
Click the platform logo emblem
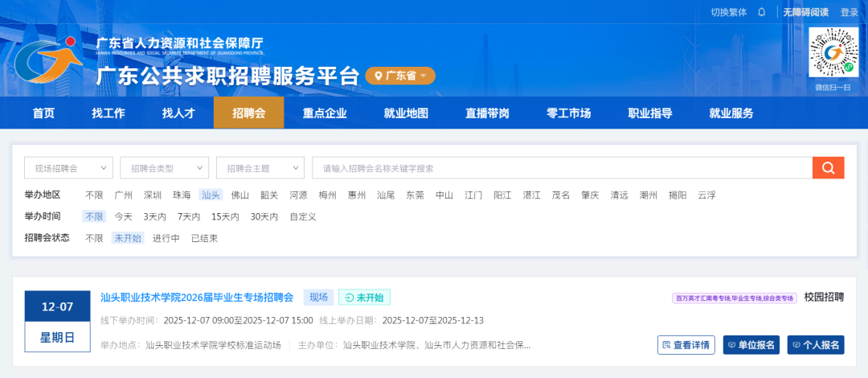[49, 60]
